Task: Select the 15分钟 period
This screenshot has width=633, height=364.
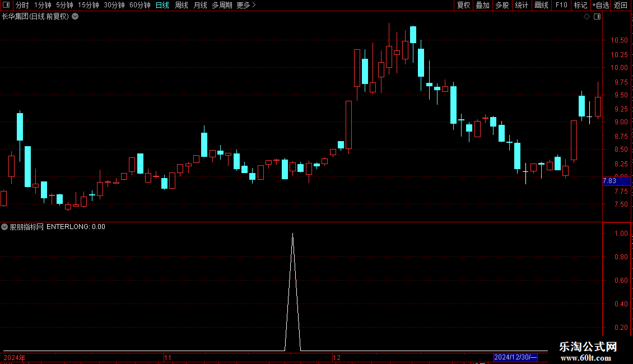Action: [89, 5]
